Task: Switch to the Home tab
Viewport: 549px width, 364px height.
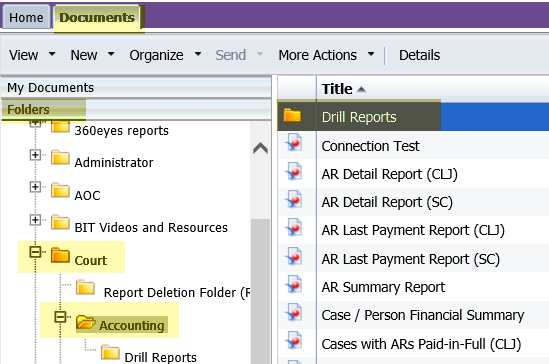Action: (26, 17)
